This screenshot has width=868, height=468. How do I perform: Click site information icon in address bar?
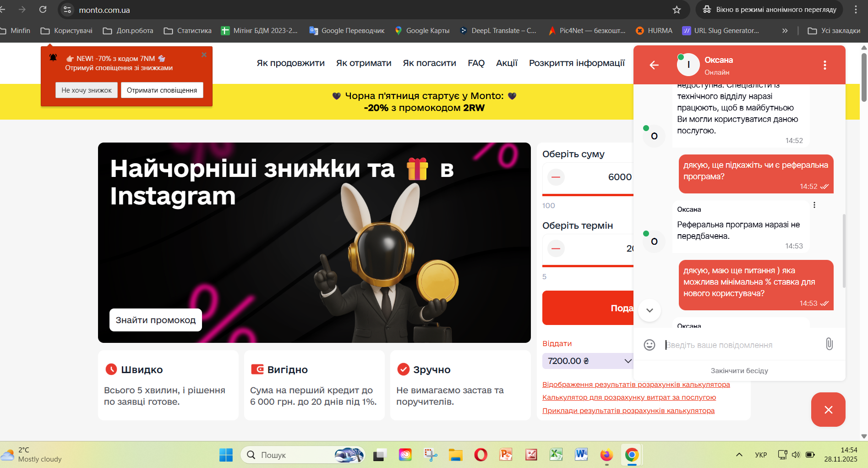click(x=67, y=10)
